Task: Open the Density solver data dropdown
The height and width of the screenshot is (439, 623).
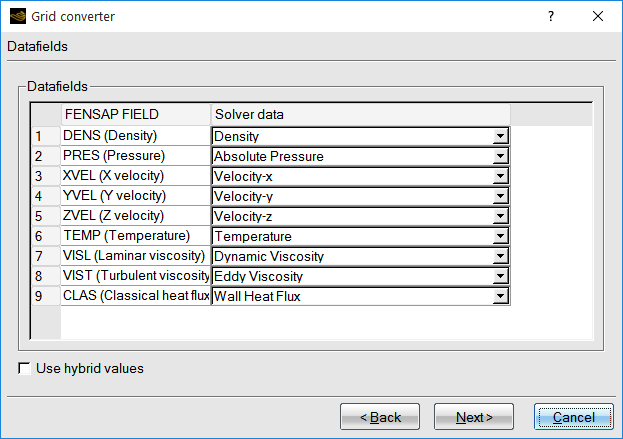Action: click(x=500, y=136)
